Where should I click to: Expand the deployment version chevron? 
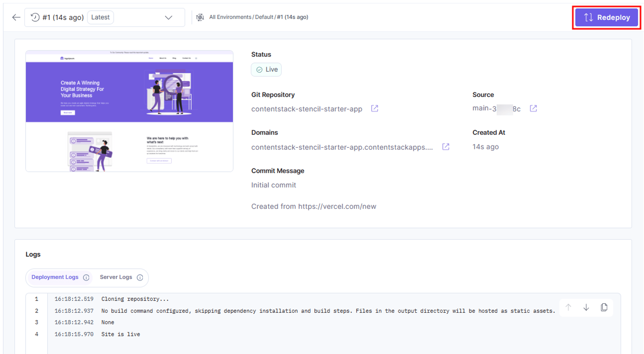point(169,17)
